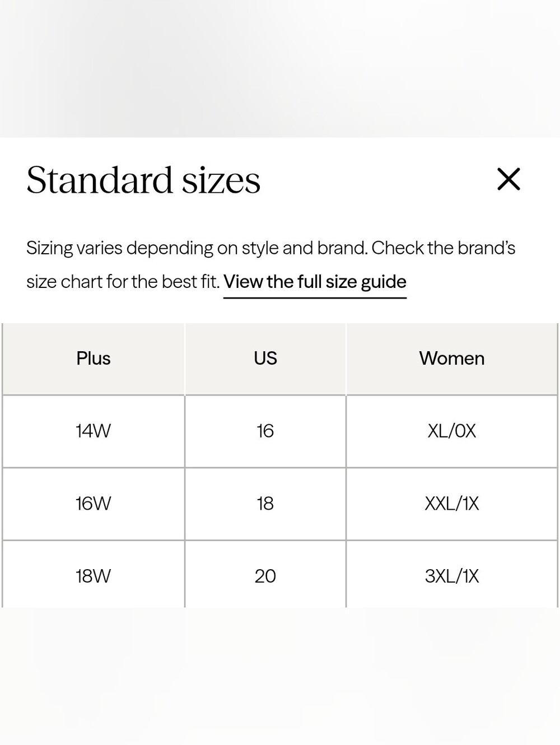Close the Standard sizes dialog
The width and height of the screenshot is (560, 745).
pos(508,179)
